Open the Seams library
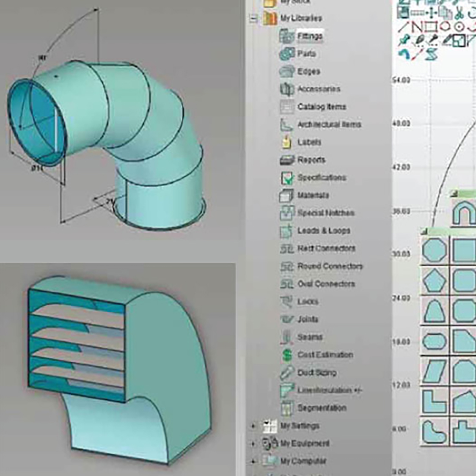 tap(301, 337)
